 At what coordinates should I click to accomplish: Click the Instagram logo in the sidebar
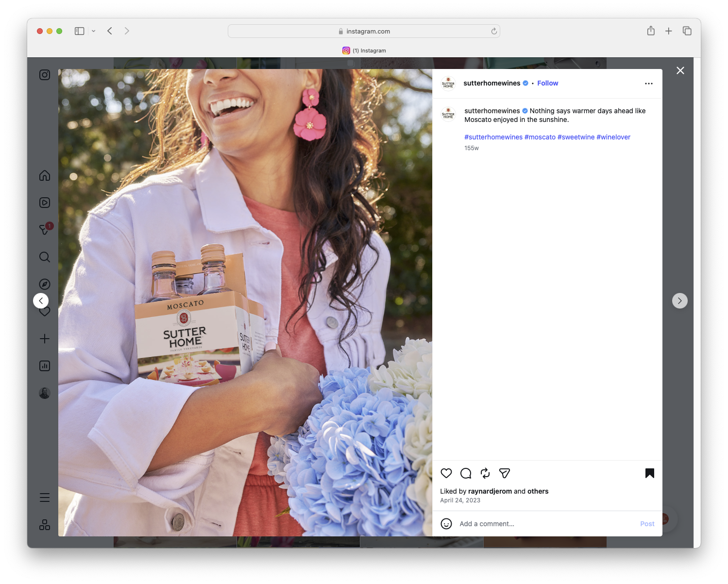point(45,75)
